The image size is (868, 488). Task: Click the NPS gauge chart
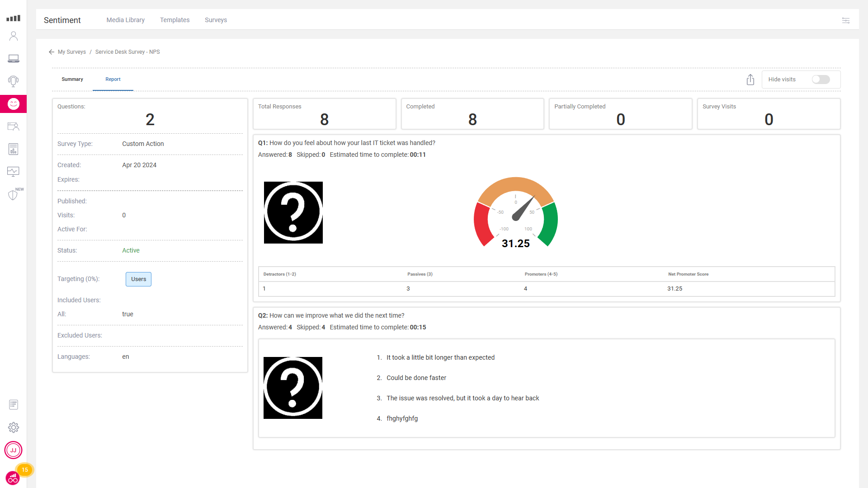(x=515, y=212)
